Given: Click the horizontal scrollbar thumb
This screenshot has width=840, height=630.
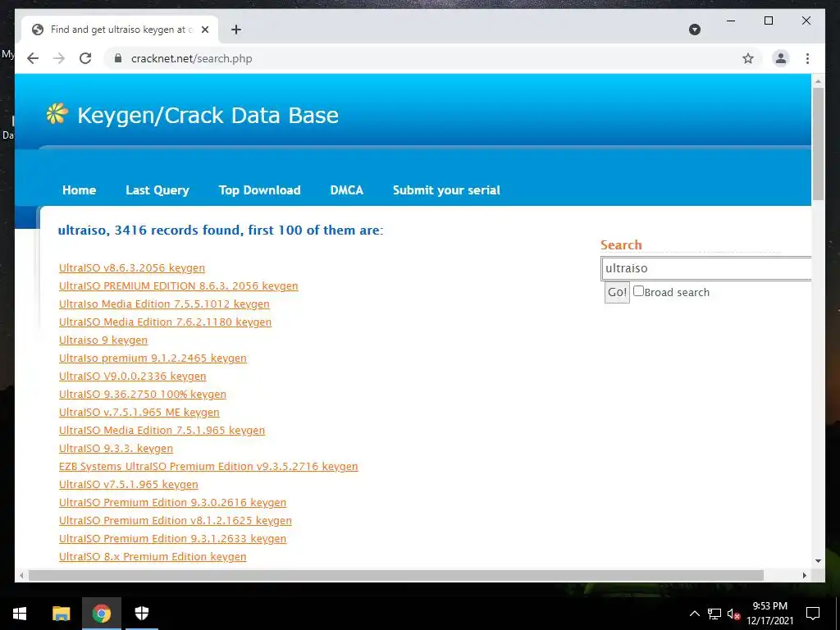Looking at the screenshot, I should [x=396, y=575].
